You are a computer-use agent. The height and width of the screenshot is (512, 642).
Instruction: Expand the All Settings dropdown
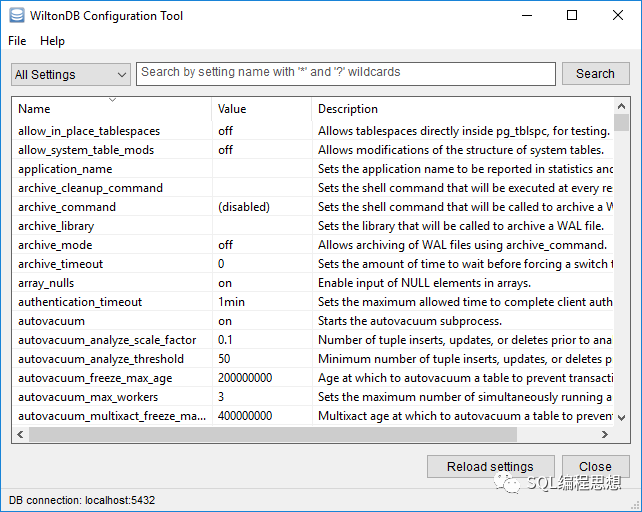click(x=71, y=74)
